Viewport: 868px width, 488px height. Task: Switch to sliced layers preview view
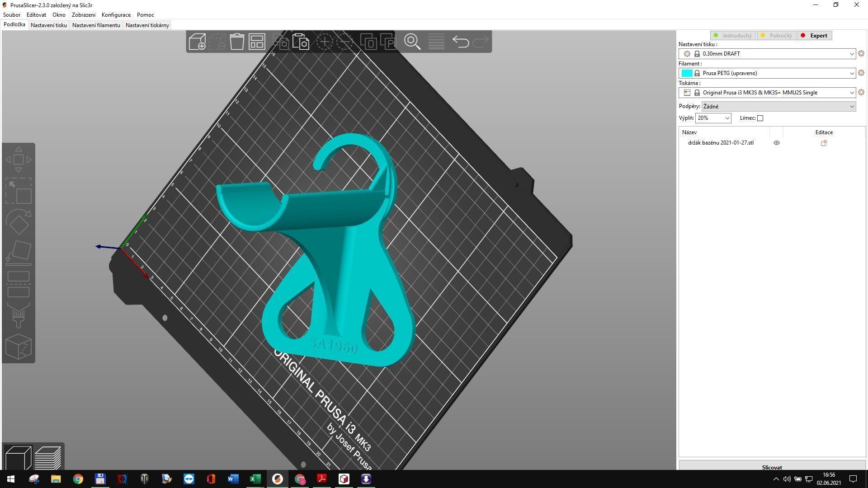[47, 458]
